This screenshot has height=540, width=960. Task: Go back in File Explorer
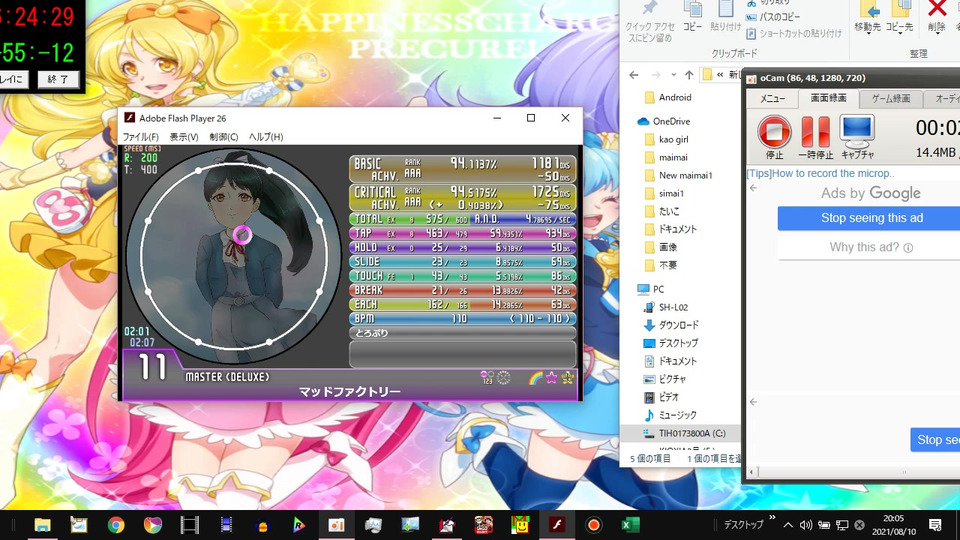pos(634,75)
